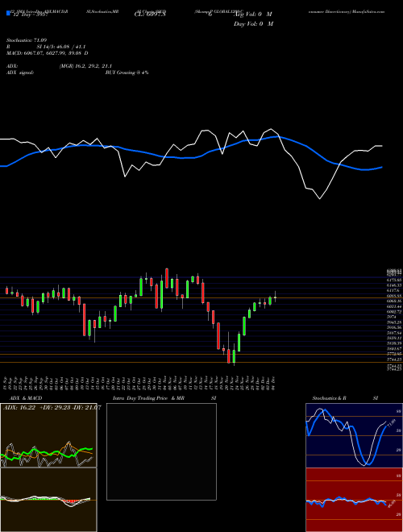Screen dimensions: 403x532
Task: Click the 'BUY Growing @ 4%' signal text
Action: [x=127, y=73]
